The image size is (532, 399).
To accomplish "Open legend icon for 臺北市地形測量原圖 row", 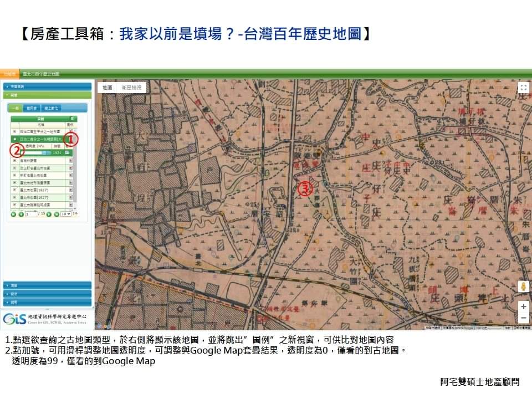I will tap(70, 182).
